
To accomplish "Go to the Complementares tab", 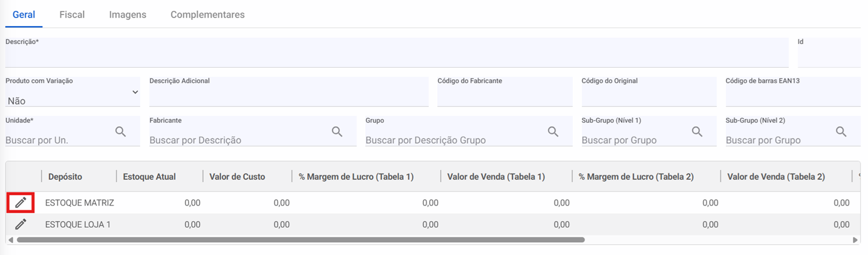I will click(x=207, y=15).
